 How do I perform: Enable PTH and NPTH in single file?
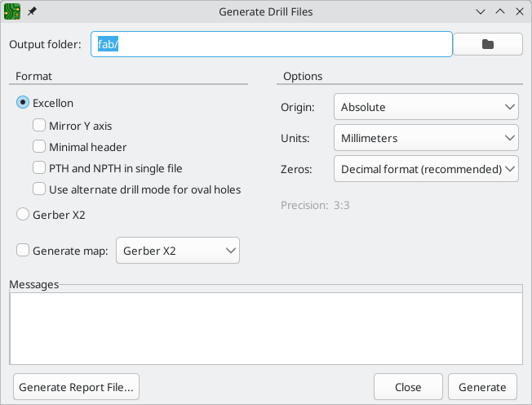tap(39, 167)
